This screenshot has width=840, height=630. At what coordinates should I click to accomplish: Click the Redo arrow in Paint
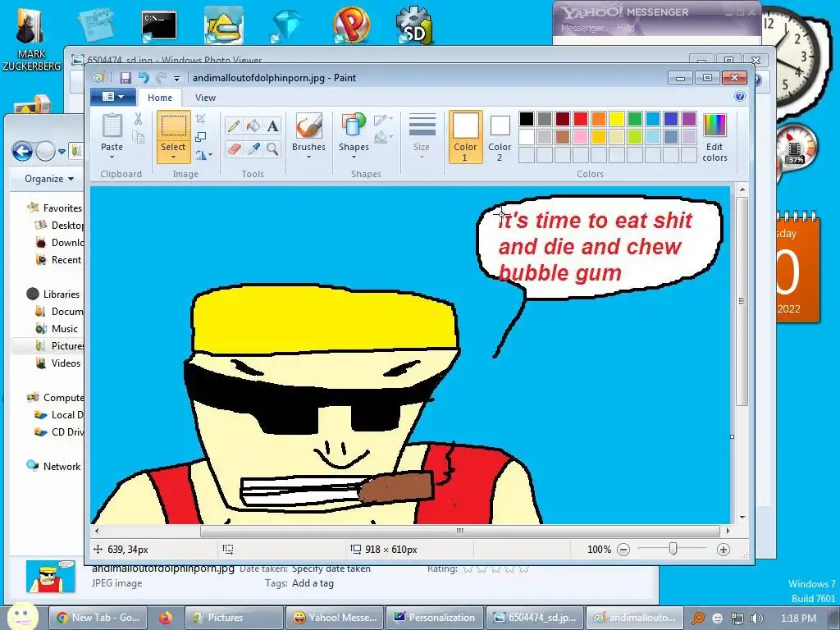[161, 78]
